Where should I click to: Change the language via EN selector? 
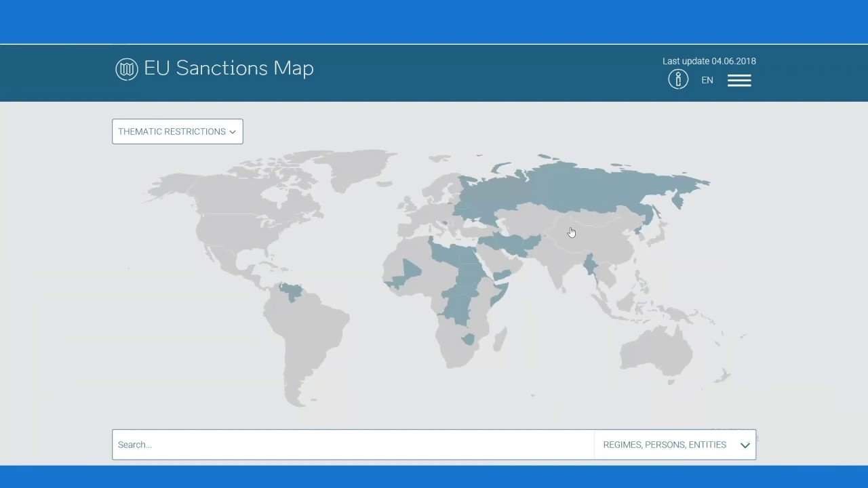707,80
